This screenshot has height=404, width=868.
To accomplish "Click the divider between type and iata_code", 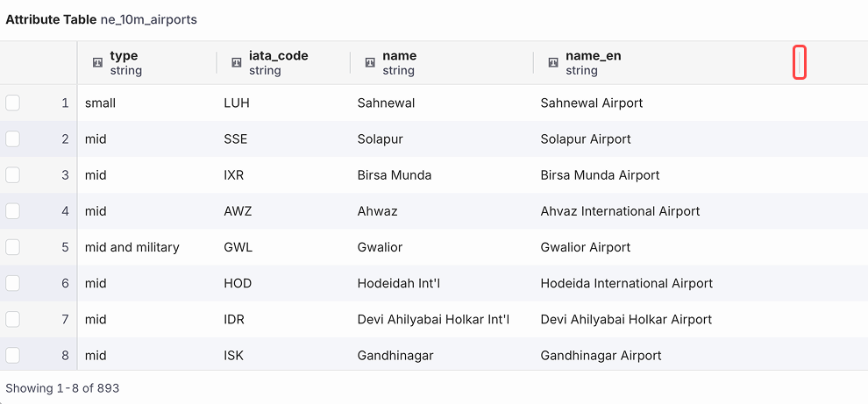I will [x=217, y=62].
